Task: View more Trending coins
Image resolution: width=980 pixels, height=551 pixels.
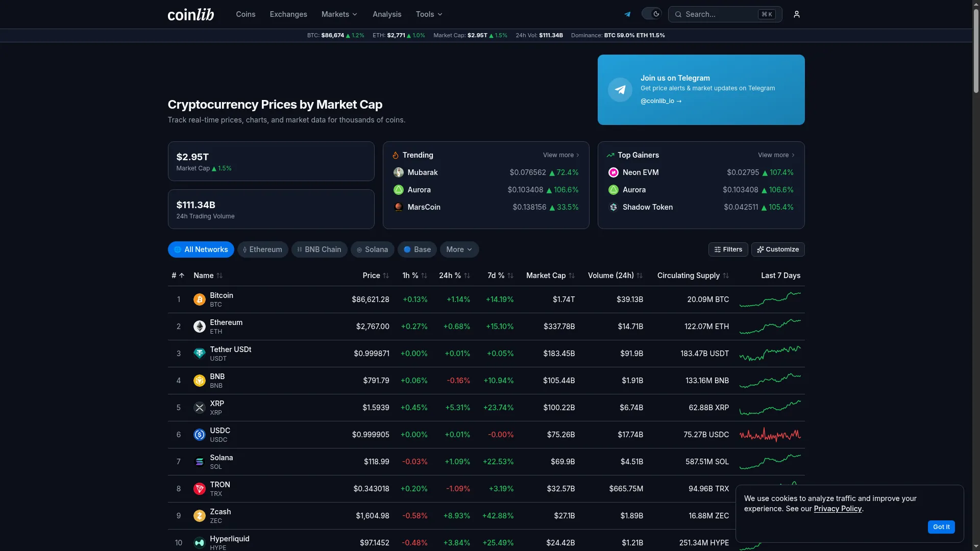Action: point(561,155)
